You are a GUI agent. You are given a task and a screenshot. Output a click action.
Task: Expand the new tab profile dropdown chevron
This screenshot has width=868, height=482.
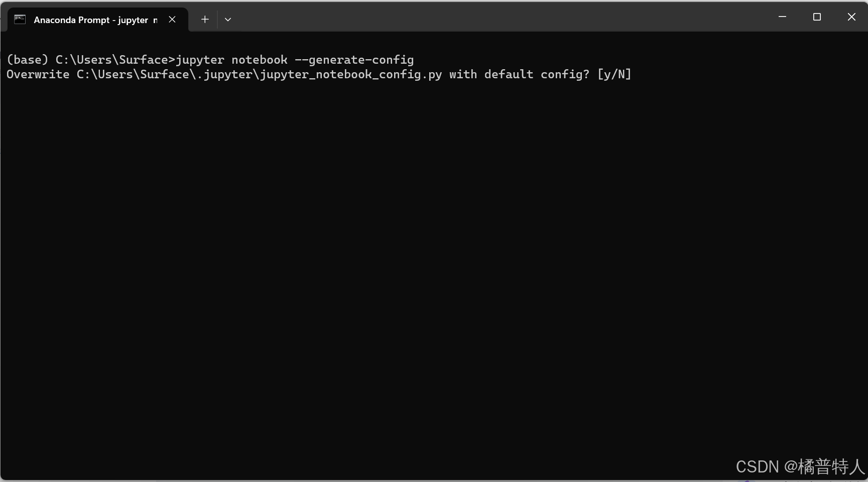pos(228,20)
